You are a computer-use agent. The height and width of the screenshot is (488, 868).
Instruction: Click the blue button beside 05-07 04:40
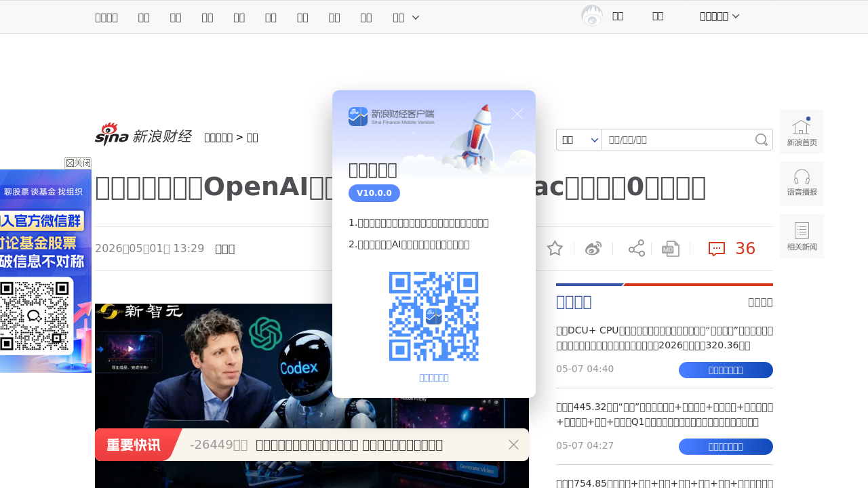(726, 370)
